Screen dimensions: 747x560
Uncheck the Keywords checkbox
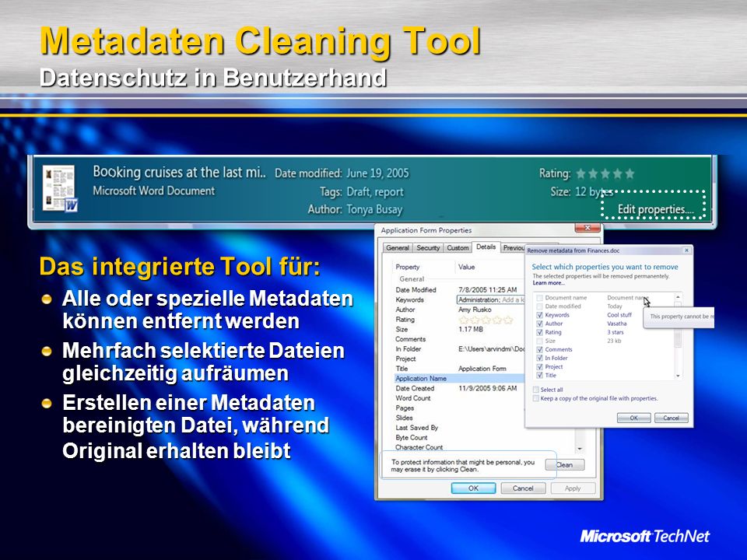tap(540, 315)
